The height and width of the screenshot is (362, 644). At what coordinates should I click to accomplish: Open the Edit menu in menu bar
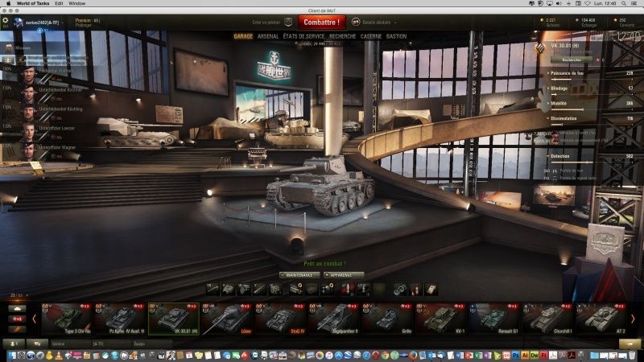click(59, 3)
